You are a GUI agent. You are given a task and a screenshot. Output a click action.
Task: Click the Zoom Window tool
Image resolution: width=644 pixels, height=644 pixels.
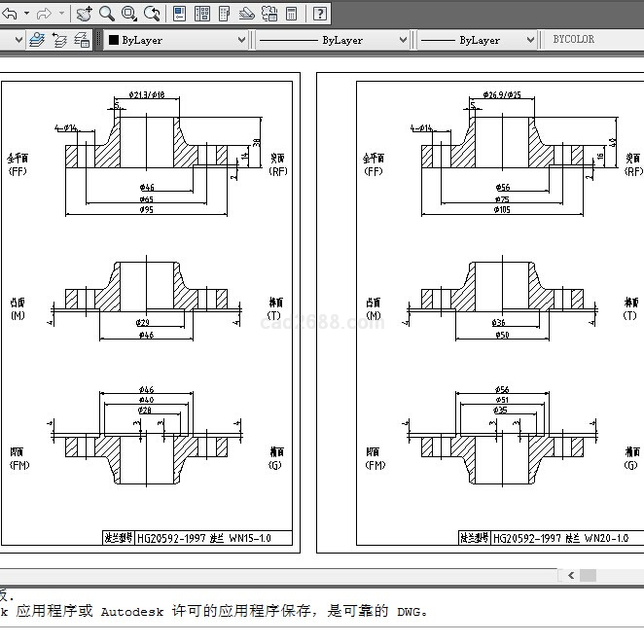pyautogui.click(x=129, y=14)
